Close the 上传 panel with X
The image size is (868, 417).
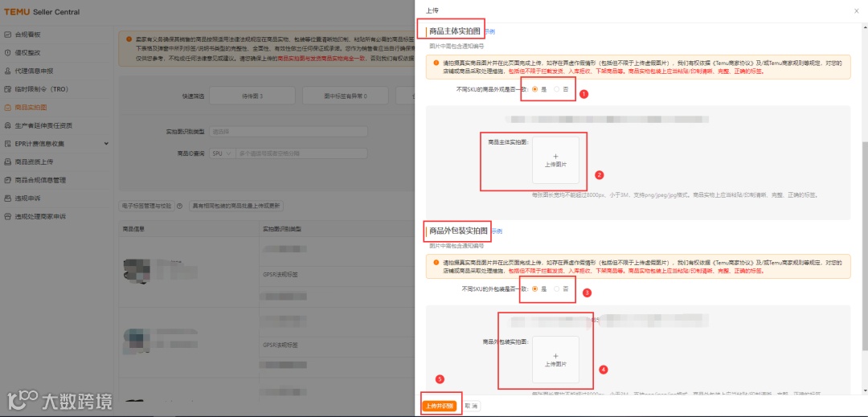(857, 10)
